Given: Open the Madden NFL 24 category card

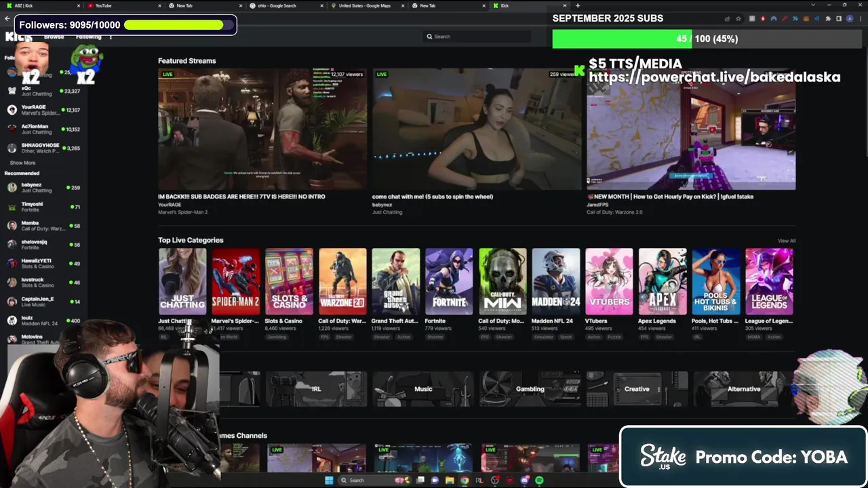Looking at the screenshot, I should 556,281.
